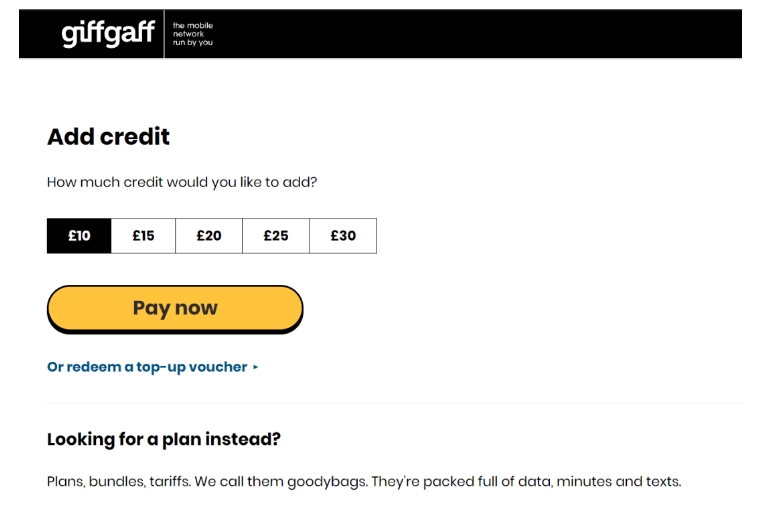Click the giffgaff logo
765x509 pixels.
108,34
